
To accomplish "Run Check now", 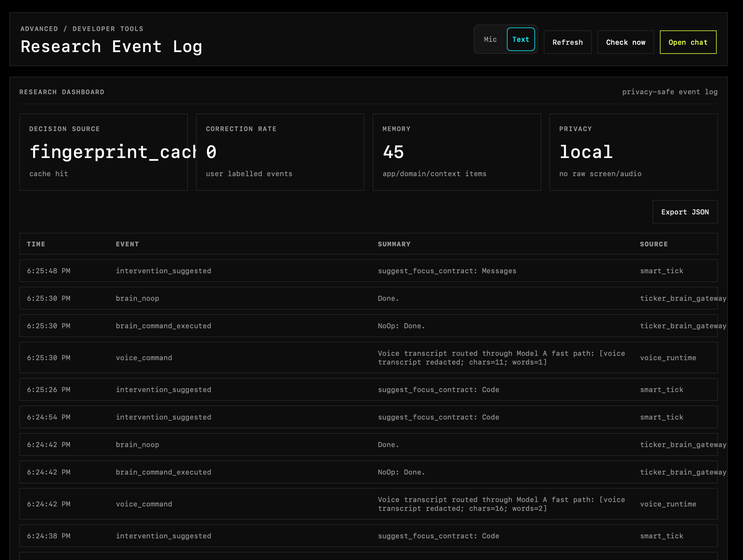I will pos(625,42).
